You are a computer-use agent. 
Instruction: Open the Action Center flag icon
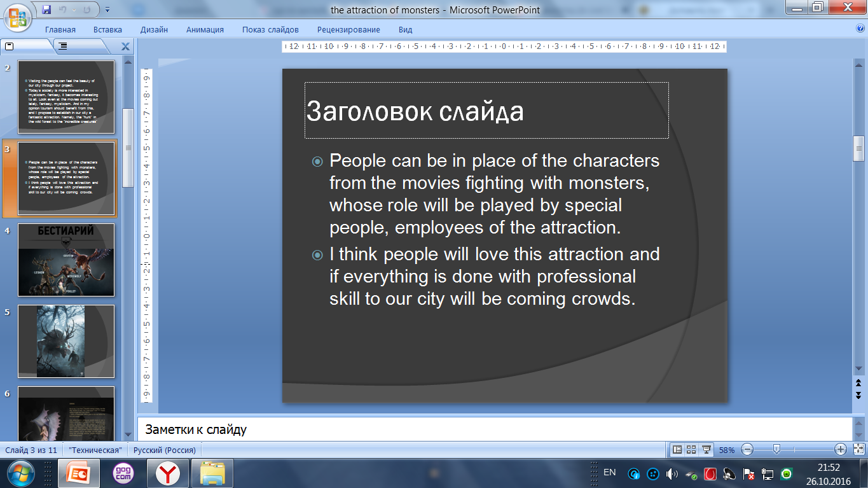pyautogui.click(x=748, y=474)
